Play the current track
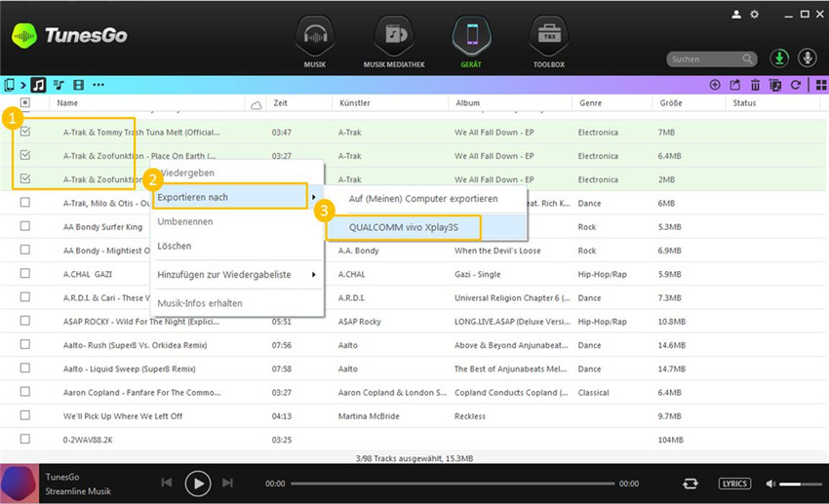 click(198, 484)
